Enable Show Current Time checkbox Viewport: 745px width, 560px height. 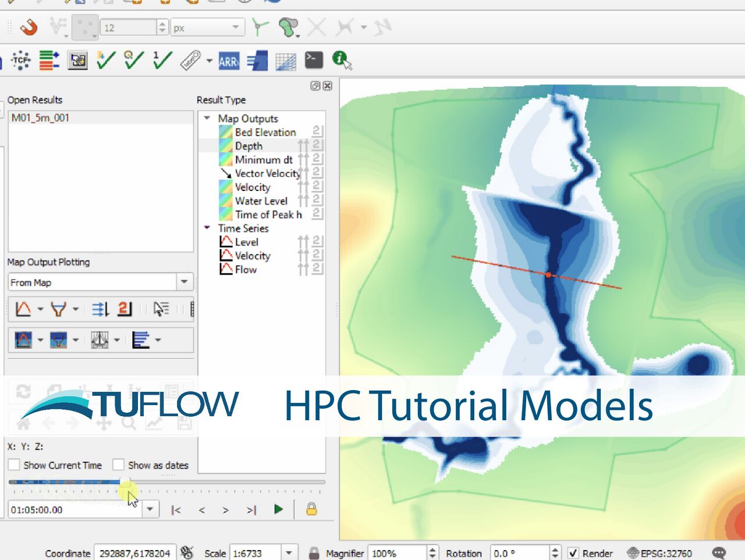(x=14, y=465)
